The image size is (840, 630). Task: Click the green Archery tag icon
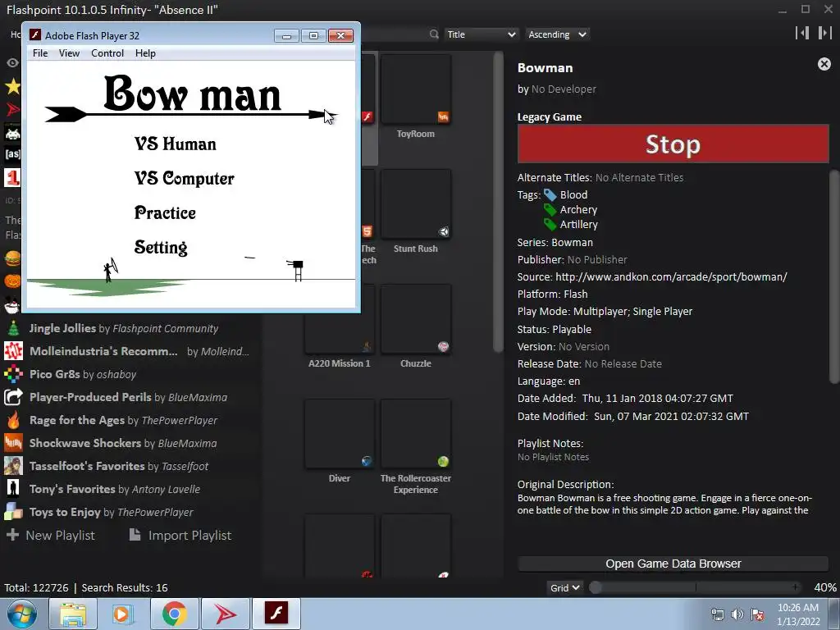point(550,210)
